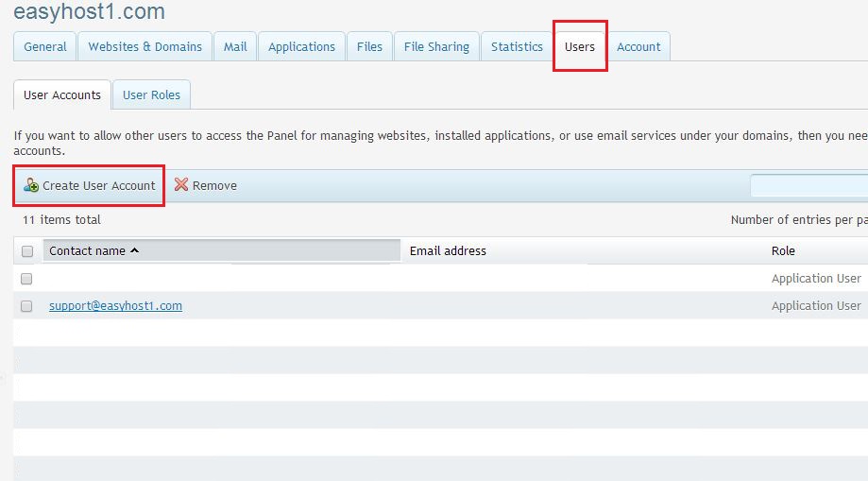Sort by Email address column
The width and height of the screenshot is (868, 481).
pos(448,251)
